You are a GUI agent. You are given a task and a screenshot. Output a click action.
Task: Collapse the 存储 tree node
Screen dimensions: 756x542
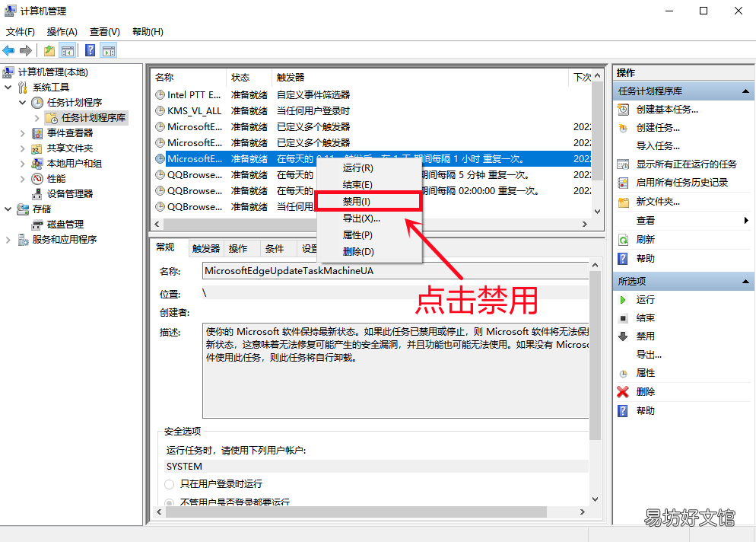pyautogui.click(x=8, y=209)
